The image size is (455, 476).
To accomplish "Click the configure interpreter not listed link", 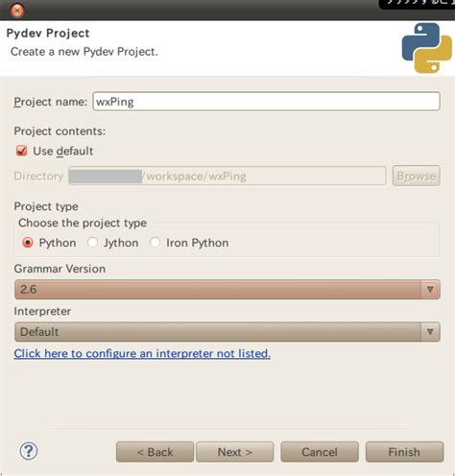I will [142, 353].
